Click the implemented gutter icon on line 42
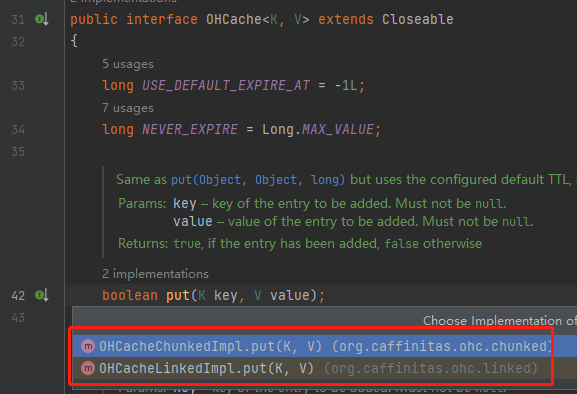The height and width of the screenshot is (394, 577). click(42, 295)
